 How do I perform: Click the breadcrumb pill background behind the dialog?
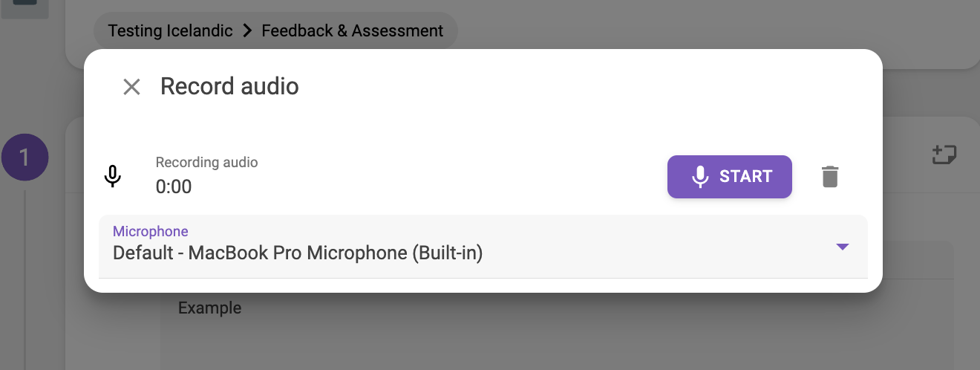(275, 31)
